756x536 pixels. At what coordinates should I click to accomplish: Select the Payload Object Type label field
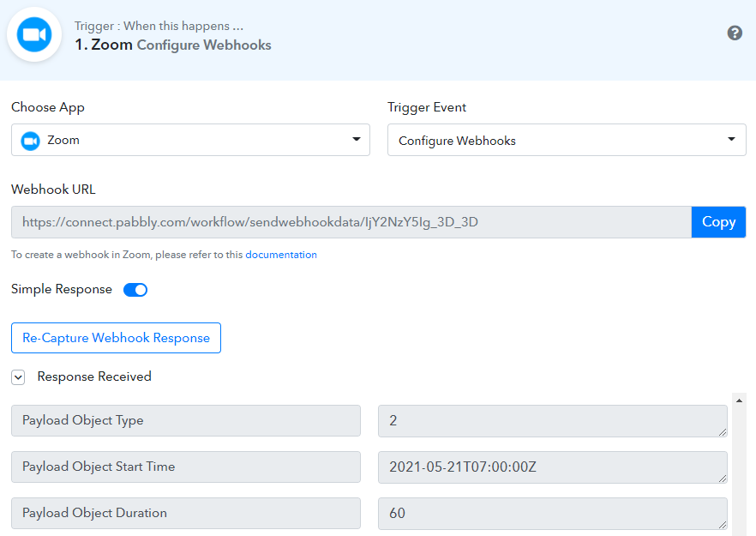point(186,421)
